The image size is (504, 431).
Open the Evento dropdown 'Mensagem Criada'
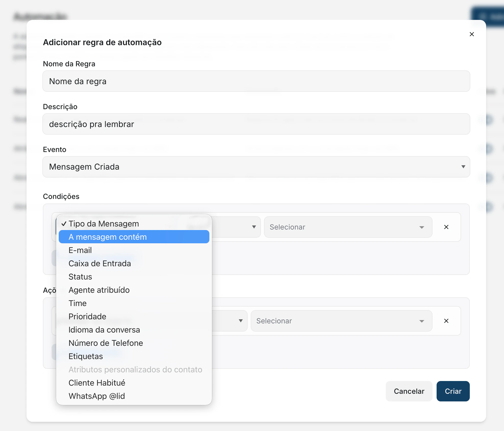pyautogui.click(x=256, y=167)
